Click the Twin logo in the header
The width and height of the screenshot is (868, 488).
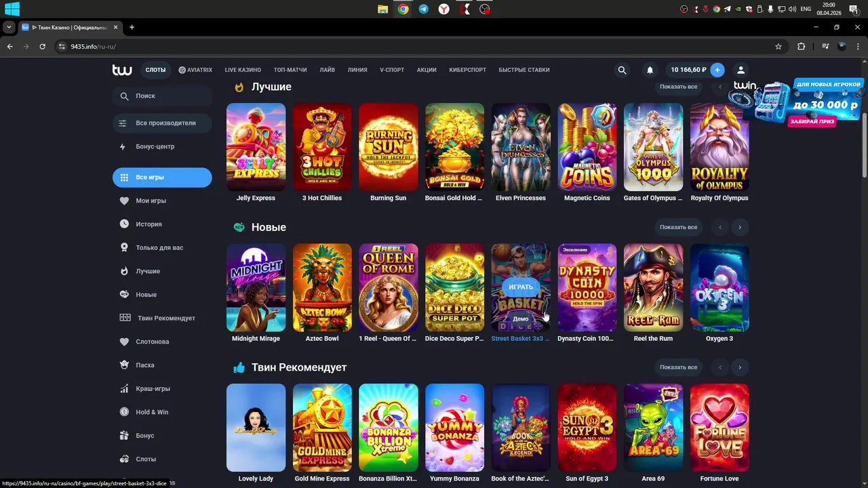[122, 70]
